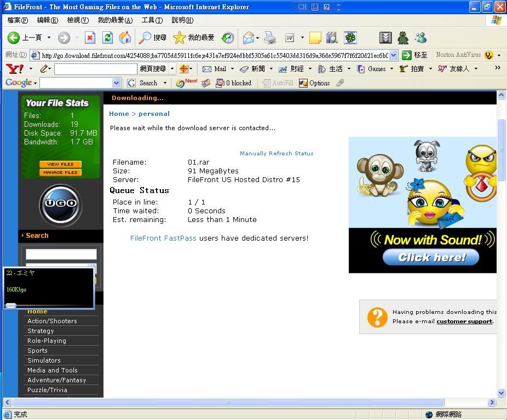Click the green figure toolbar icon

(x=403, y=38)
